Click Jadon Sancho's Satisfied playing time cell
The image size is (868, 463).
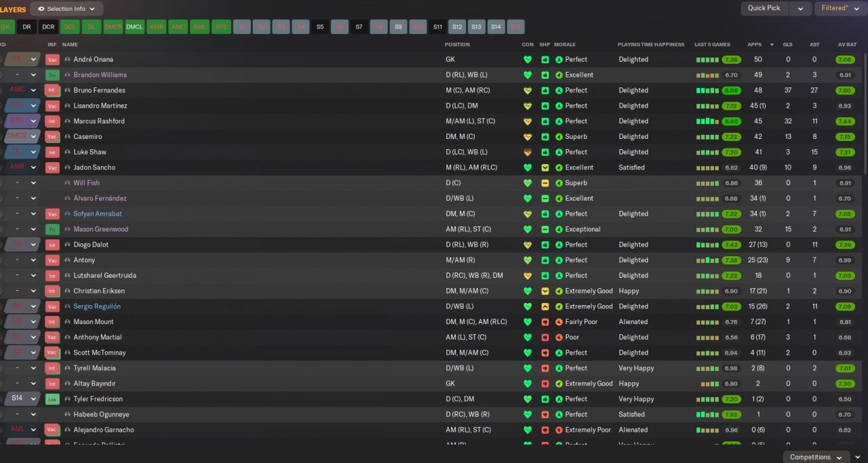tap(631, 167)
